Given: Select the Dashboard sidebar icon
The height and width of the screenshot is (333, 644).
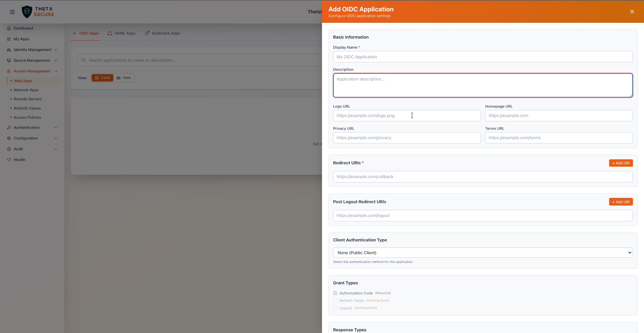Looking at the screenshot, I should [9, 28].
